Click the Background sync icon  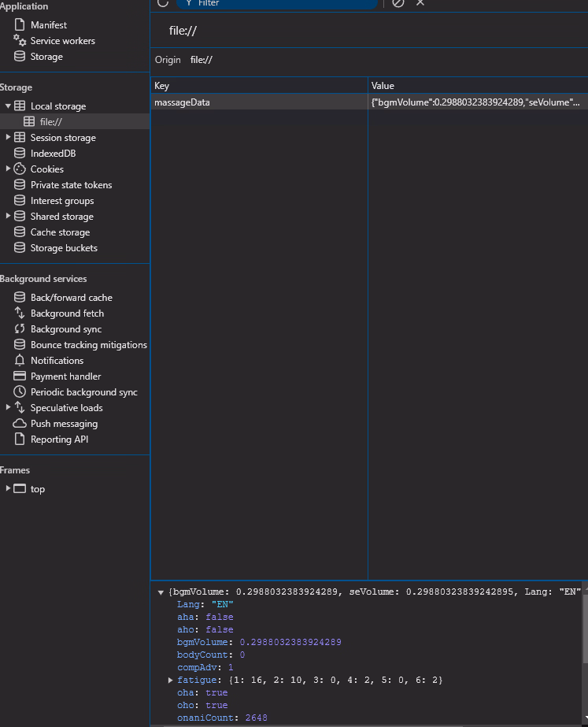[x=20, y=328]
